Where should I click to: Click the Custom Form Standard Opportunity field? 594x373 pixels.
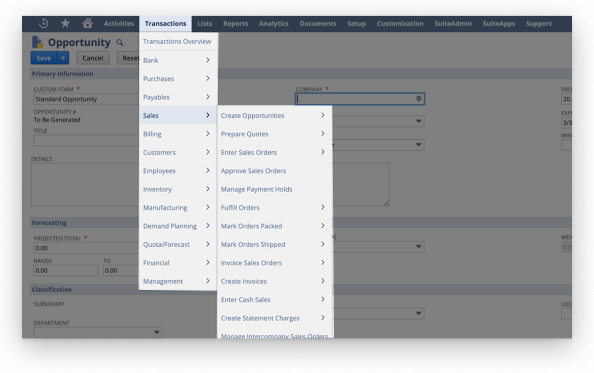(x=86, y=99)
